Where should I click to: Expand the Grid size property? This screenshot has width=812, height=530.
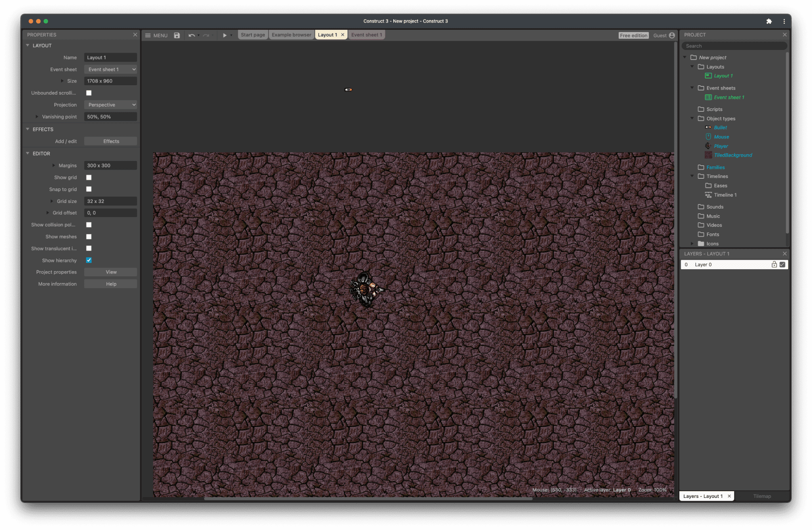point(52,201)
